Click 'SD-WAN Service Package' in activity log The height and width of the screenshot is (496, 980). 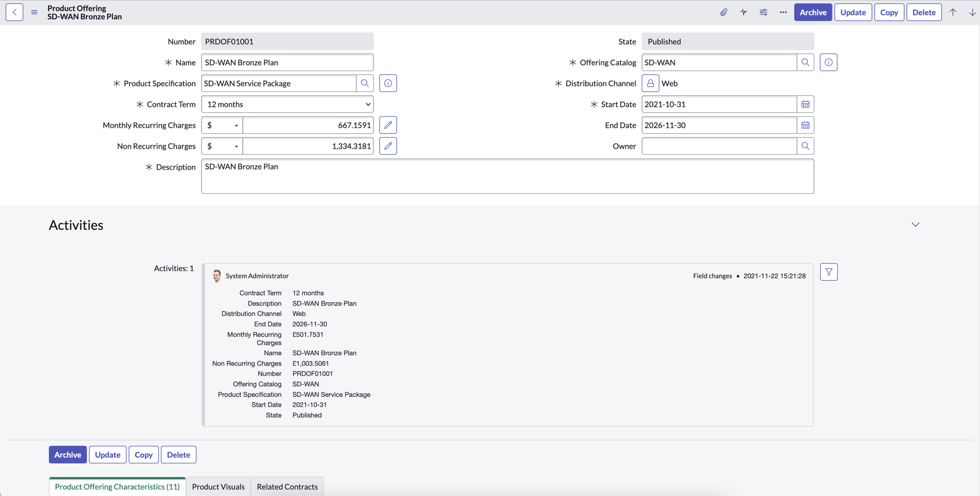[x=331, y=395]
